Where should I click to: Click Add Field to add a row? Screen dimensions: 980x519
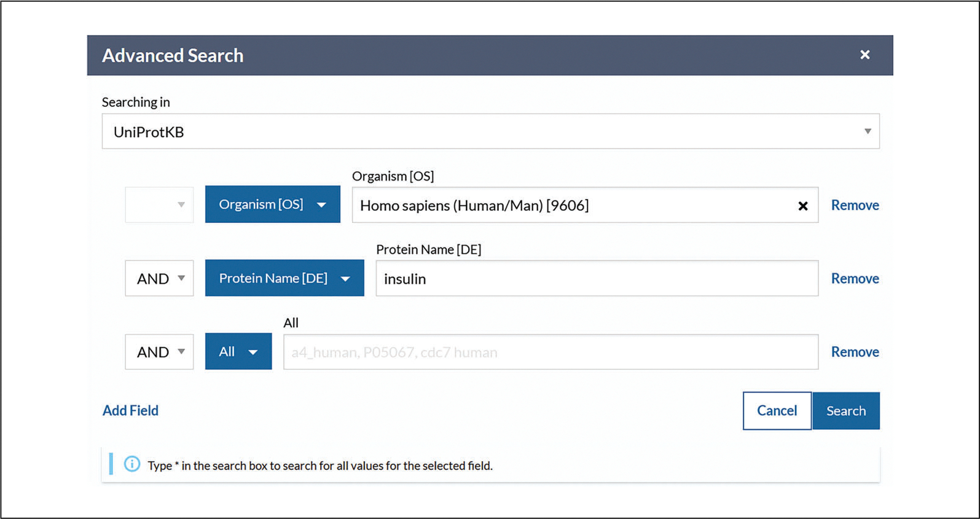click(x=130, y=410)
